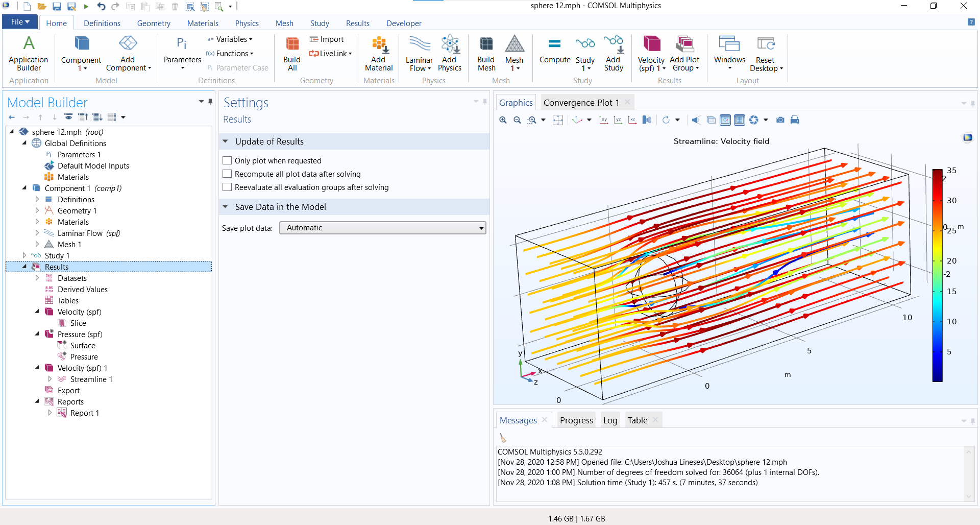Screen dimensions: 980x525
Task: Click the velocity color legend bar
Action: [937, 276]
